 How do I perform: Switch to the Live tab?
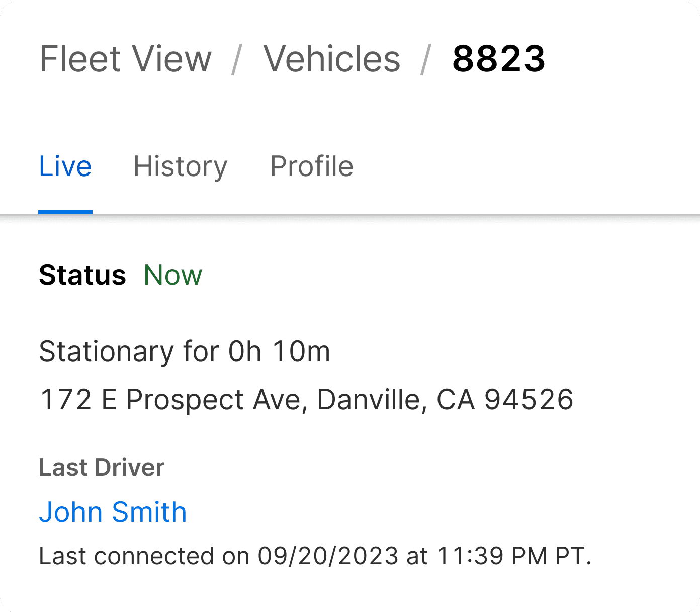(x=65, y=166)
